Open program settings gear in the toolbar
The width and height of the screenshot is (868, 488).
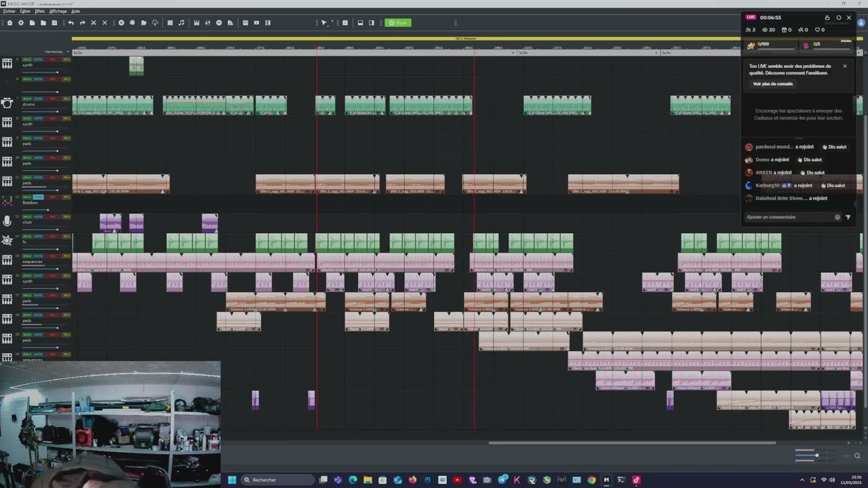click(x=21, y=23)
